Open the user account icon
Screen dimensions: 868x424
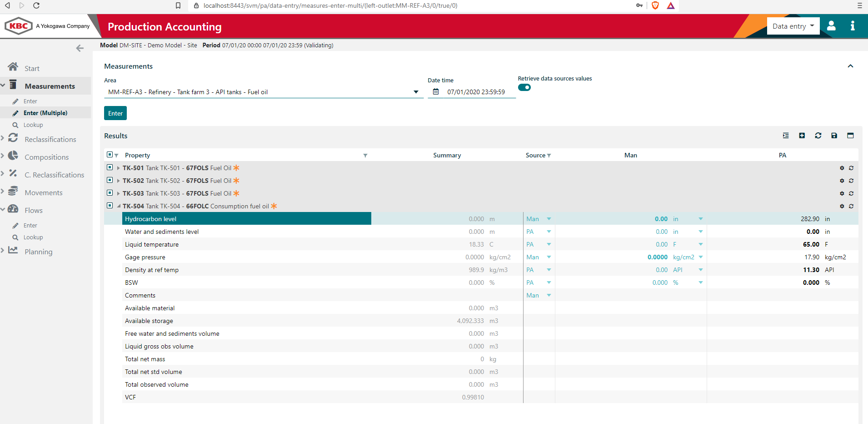831,26
